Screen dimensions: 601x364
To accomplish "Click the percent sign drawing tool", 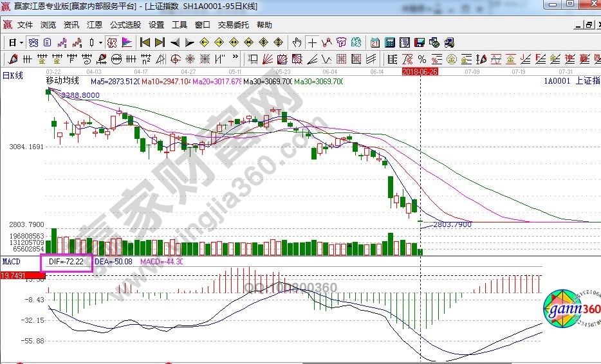I will point(423,59).
